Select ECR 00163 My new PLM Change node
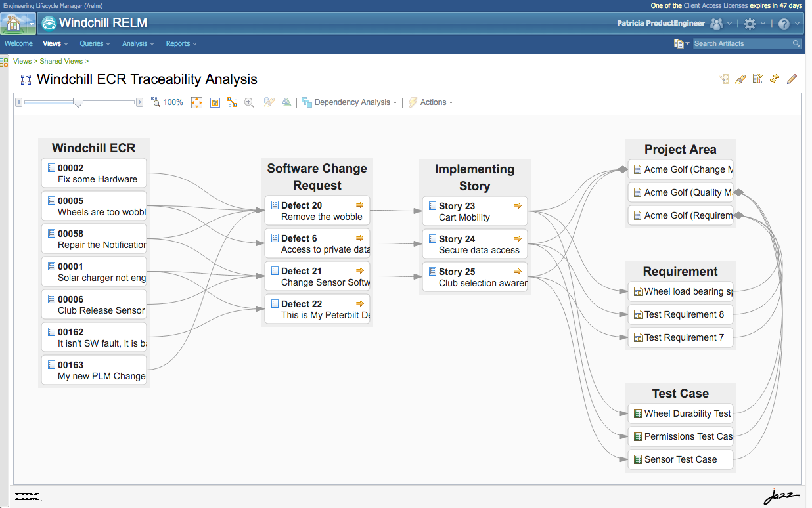This screenshot has width=812, height=508. tap(94, 370)
